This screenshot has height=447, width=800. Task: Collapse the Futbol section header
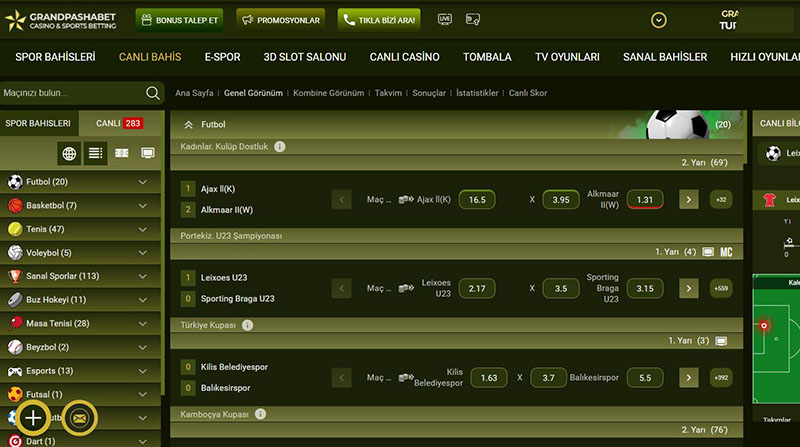coord(188,125)
